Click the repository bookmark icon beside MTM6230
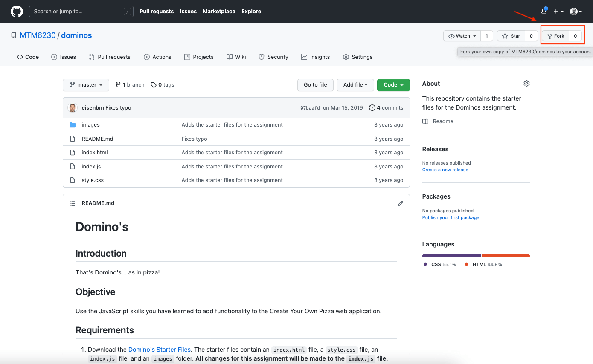This screenshot has height=364, width=593. pos(13,35)
